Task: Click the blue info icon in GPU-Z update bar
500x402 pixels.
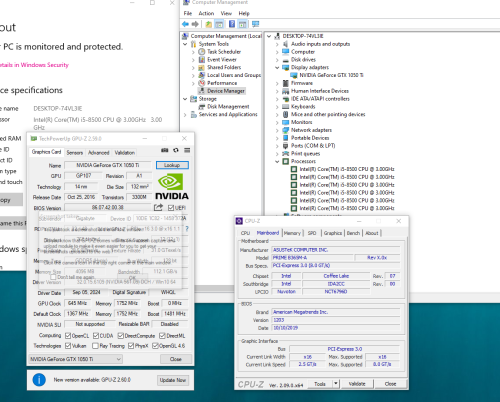Action: [x=39, y=380]
